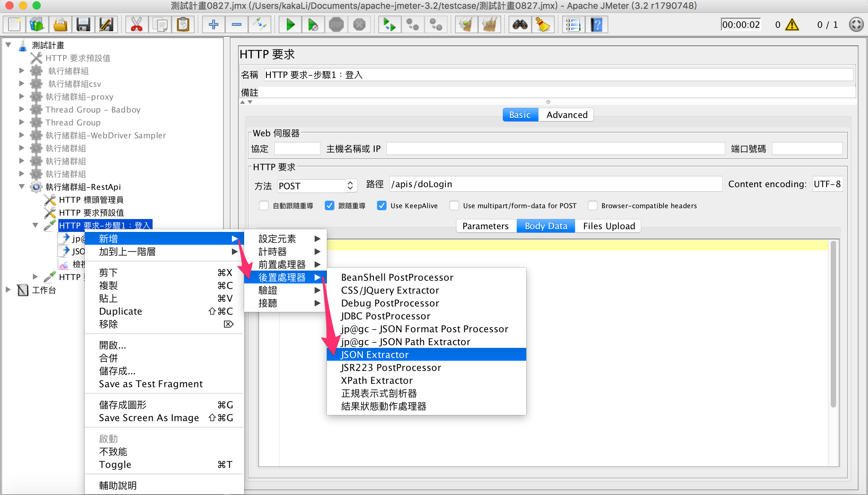
Task: Click the Copy toolbar icon
Action: (x=160, y=24)
